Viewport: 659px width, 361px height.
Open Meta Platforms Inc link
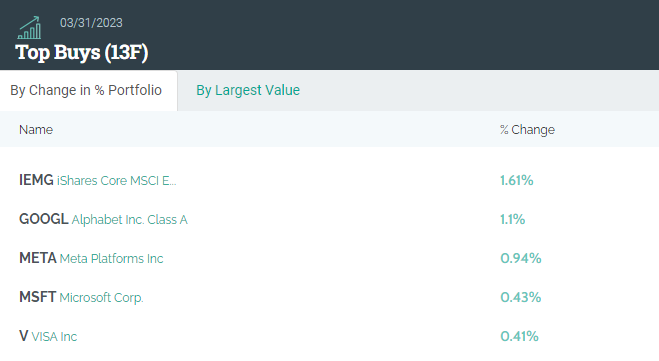[x=111, y=259]
